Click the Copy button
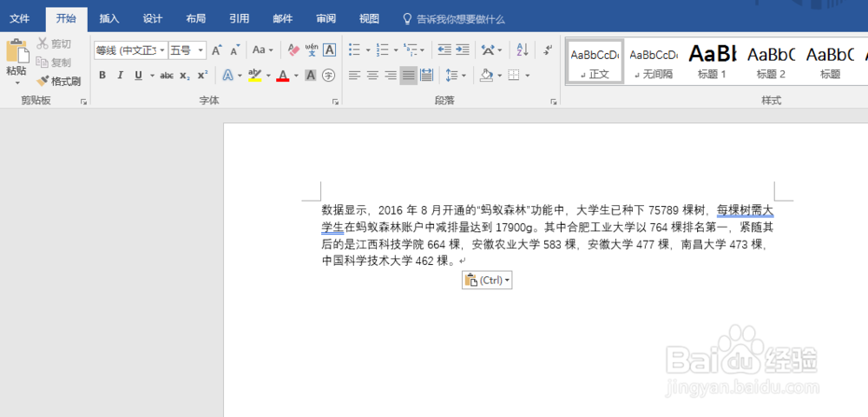Image resolution: width=868 pixels, height=417 pixels. pos(54,62)
